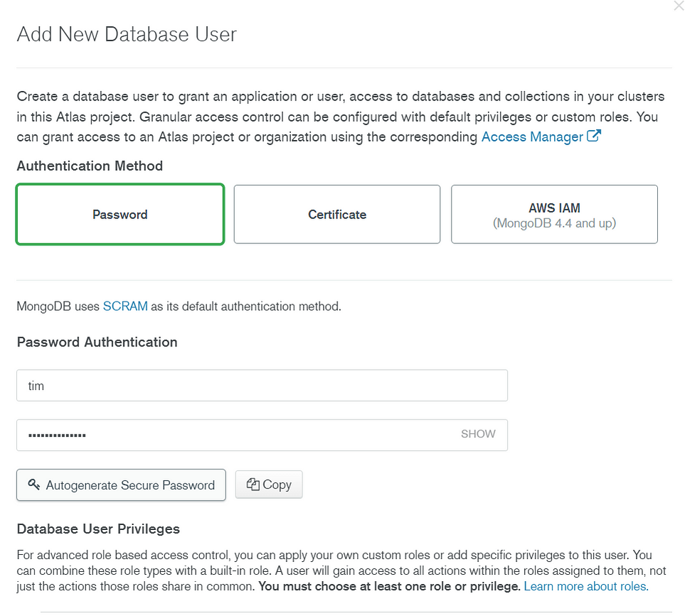
Task: Click the clipboard icon in the Copy button
Action: pyautogui.click(x=253, y=484)
